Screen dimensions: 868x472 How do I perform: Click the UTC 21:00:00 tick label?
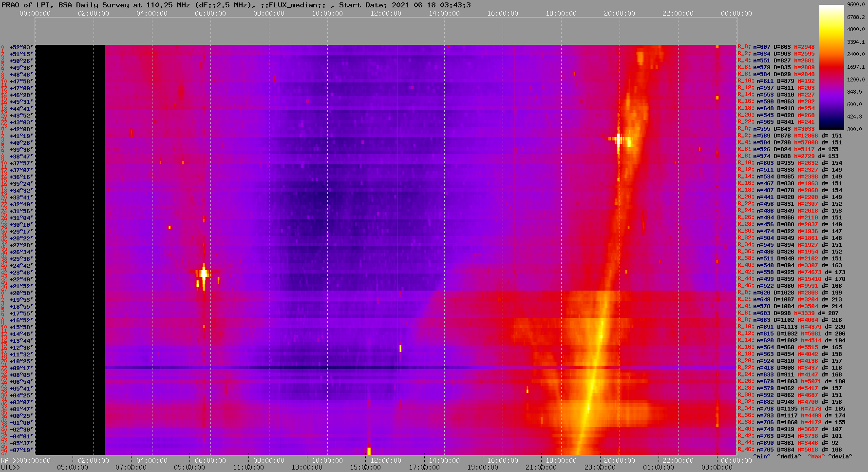click(x=541, y=467)
